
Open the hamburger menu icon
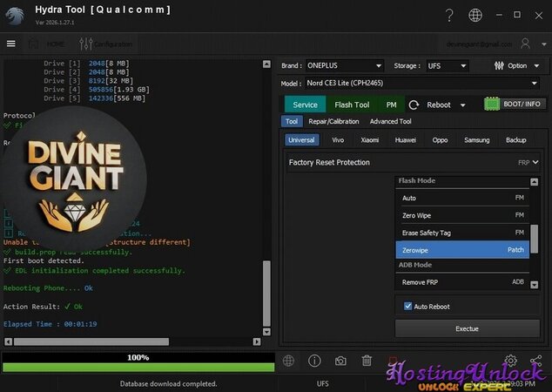(10, 44)
